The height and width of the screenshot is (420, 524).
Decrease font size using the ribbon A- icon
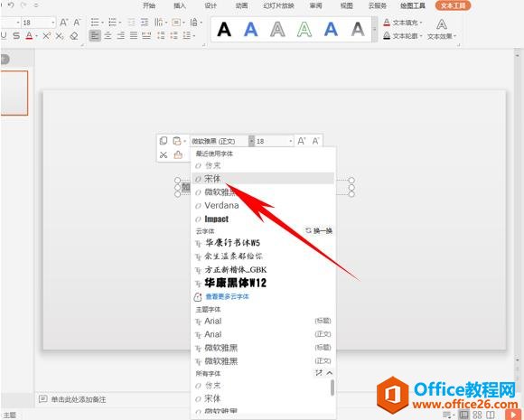pos(77,23)
